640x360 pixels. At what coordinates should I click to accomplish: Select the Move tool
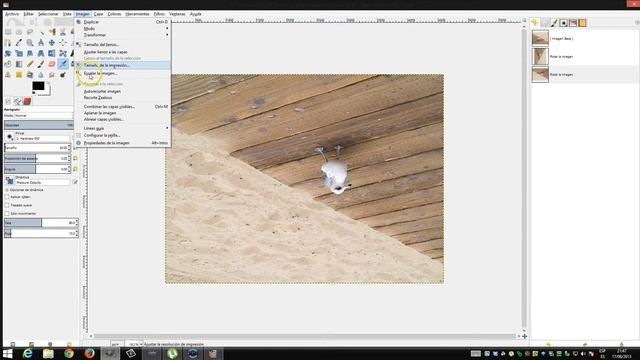(x=52, y=42)
